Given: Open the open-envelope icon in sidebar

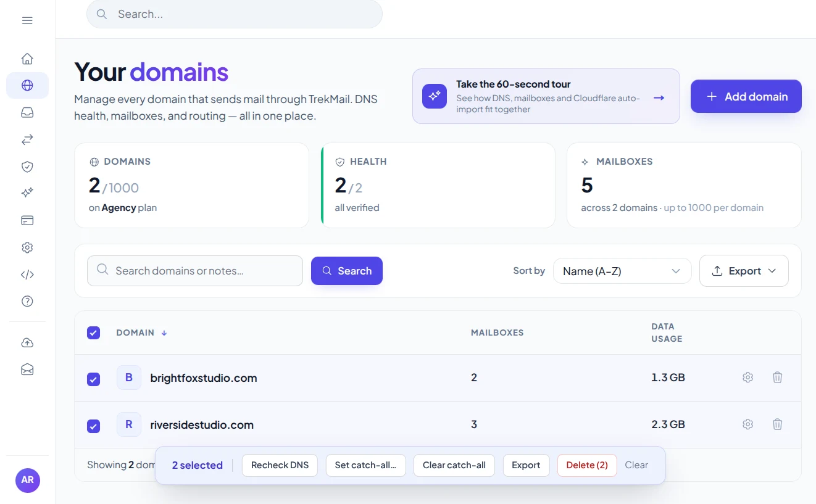Looking at the screenshot, I should click(27, 369).
